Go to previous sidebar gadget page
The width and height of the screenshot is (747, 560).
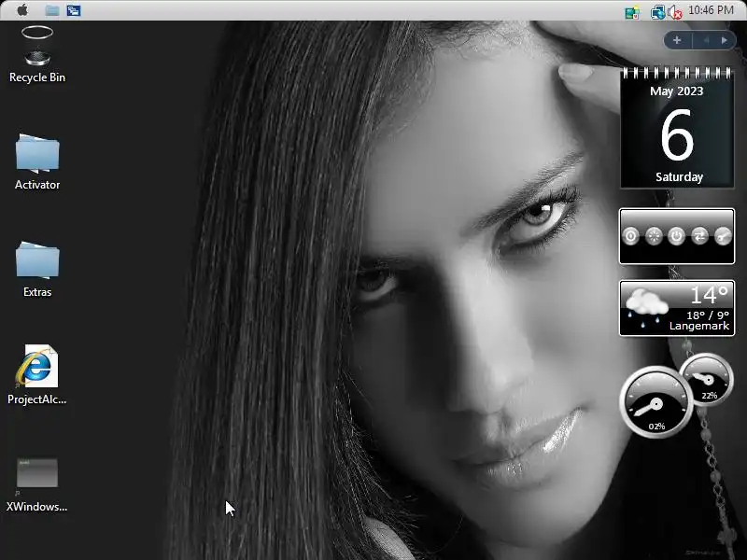pos(707,40)
